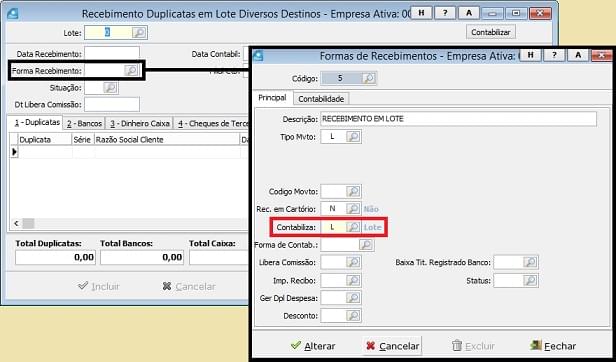Click the Fechar button
The width and height of the screenshot is (616, 362).
pos(552,346)
